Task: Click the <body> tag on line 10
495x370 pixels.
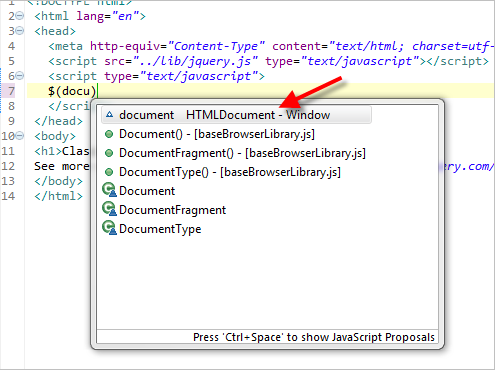Action: [55, 136]
